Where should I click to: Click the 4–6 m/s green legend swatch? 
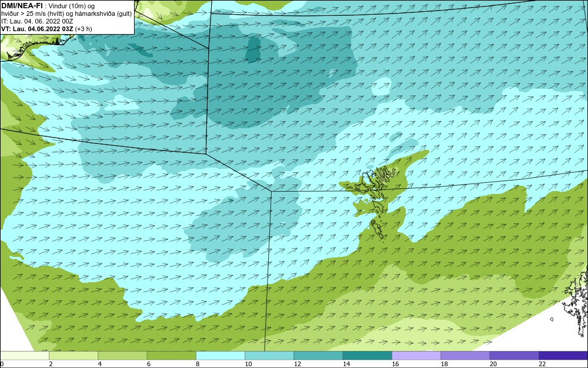(x=122, y=356)
